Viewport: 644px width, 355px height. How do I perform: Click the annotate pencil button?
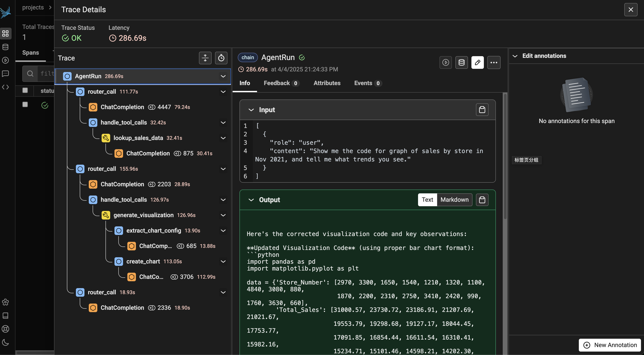point(478,62)
